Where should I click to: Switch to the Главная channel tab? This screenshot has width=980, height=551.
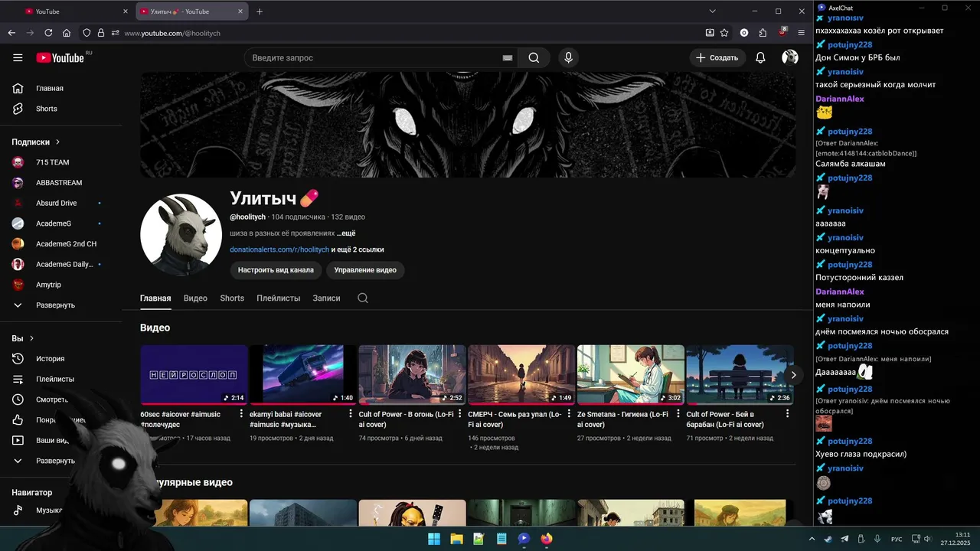click(155, 298)
